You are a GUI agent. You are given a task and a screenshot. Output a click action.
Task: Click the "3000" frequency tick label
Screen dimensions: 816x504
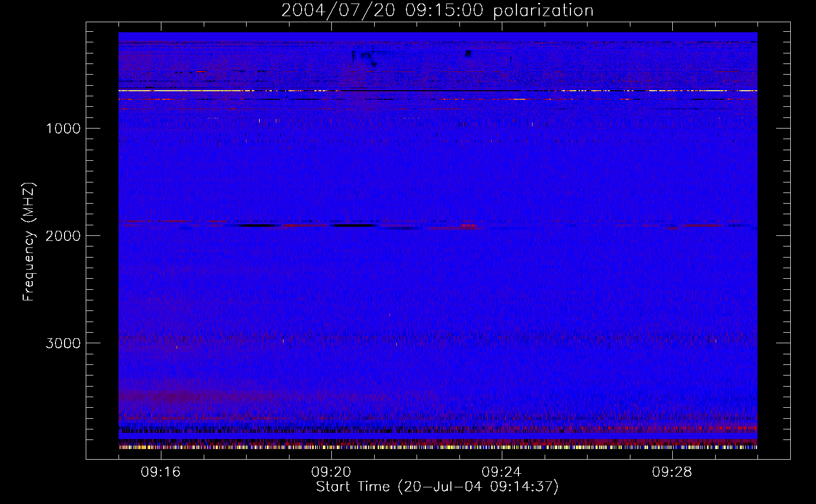coord(63,343)
